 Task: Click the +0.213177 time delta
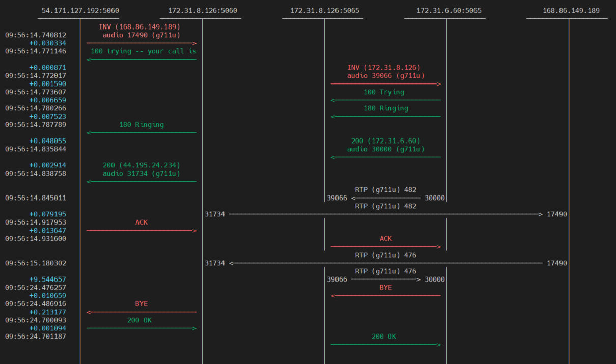tap(48, 312)
